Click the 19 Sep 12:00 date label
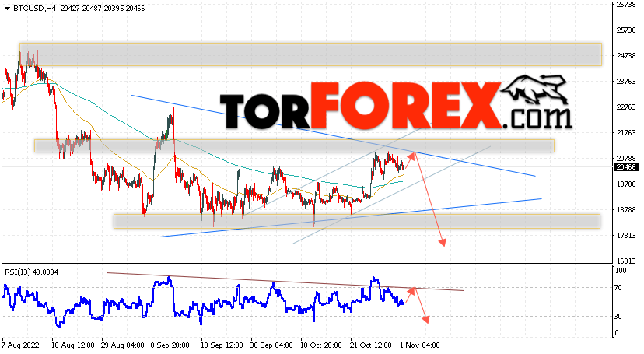Screen dimensions: 644x354 coord(222,345)
